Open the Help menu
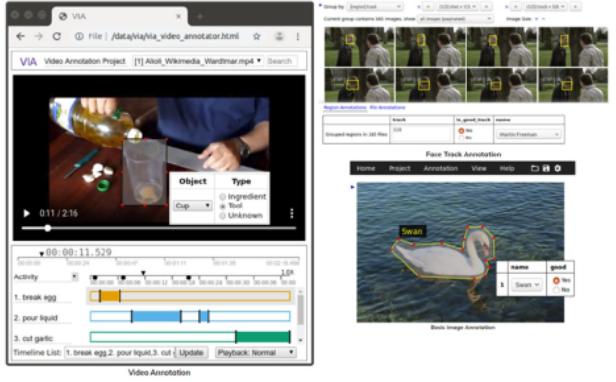The height and width of the screenshot is (382, 616). point(507,169)
